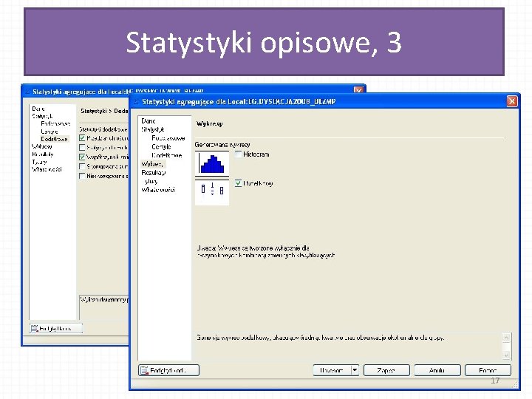Select Centyle in the back window tree

50,132
